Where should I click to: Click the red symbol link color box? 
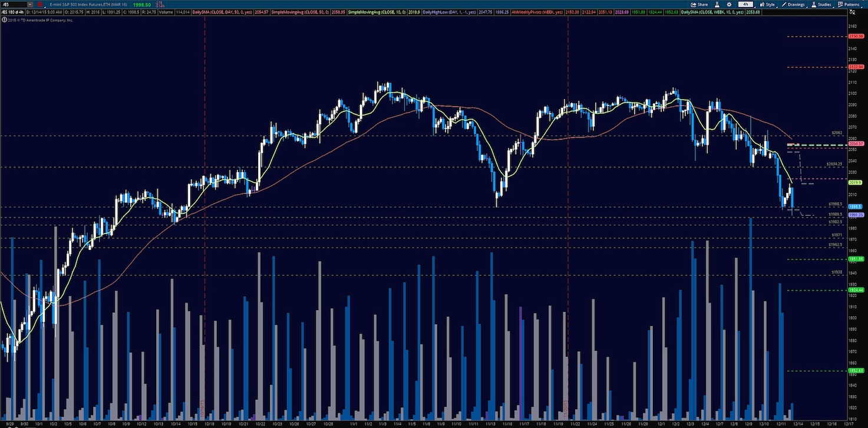pos(39,5)
